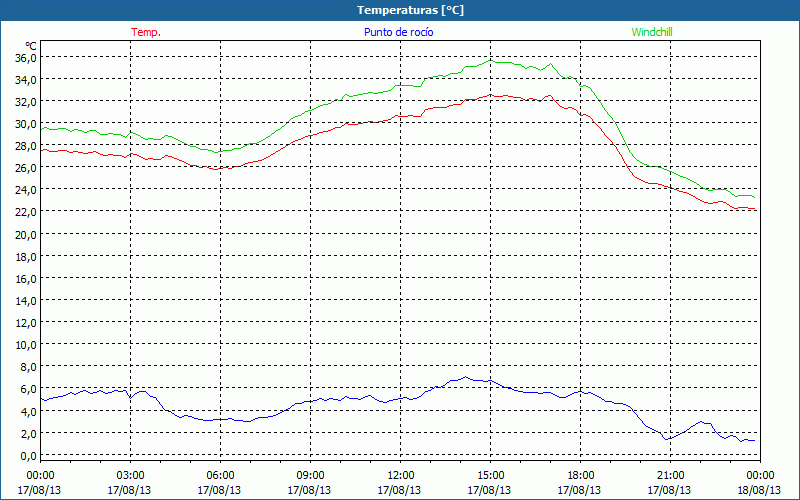Select the green 'Windchill' legend label

(652, 32)
